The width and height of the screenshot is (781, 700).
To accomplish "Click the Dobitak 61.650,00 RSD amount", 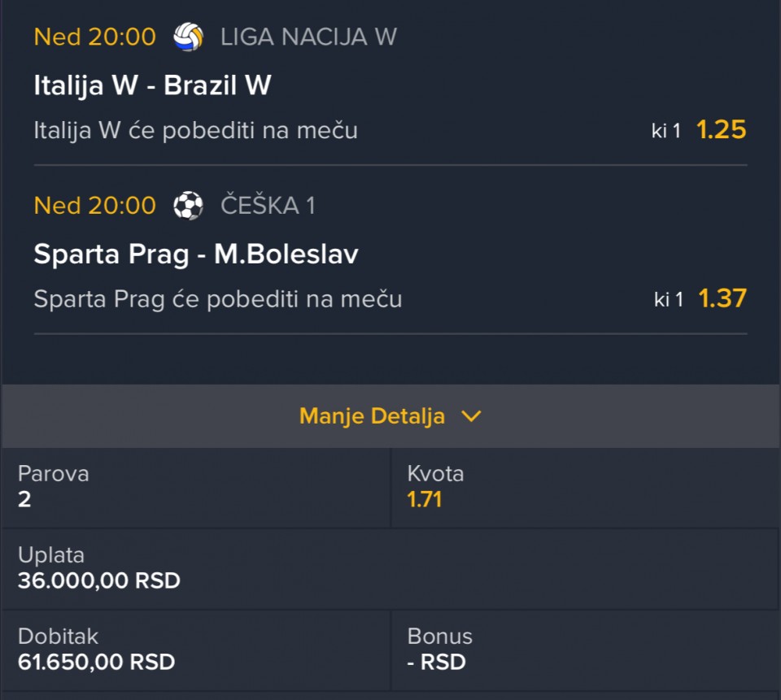I will coord(97,662).
